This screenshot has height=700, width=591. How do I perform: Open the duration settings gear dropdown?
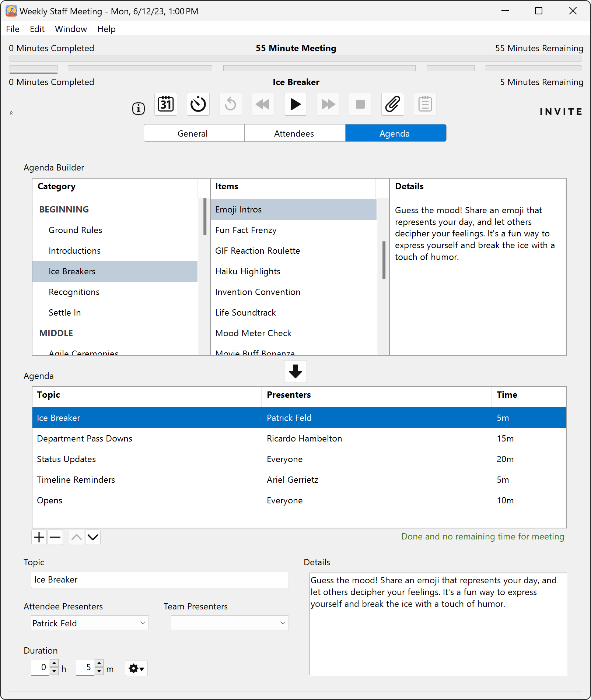pos(136,668)
